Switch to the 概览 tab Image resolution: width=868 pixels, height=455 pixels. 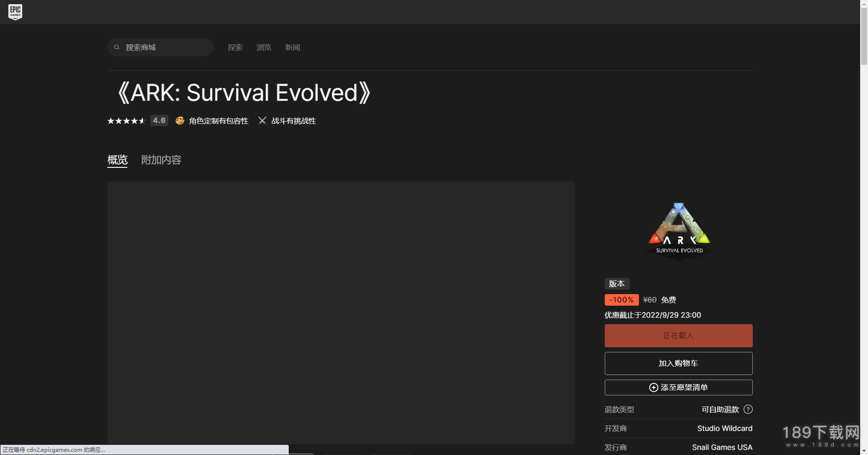(118, 160)
